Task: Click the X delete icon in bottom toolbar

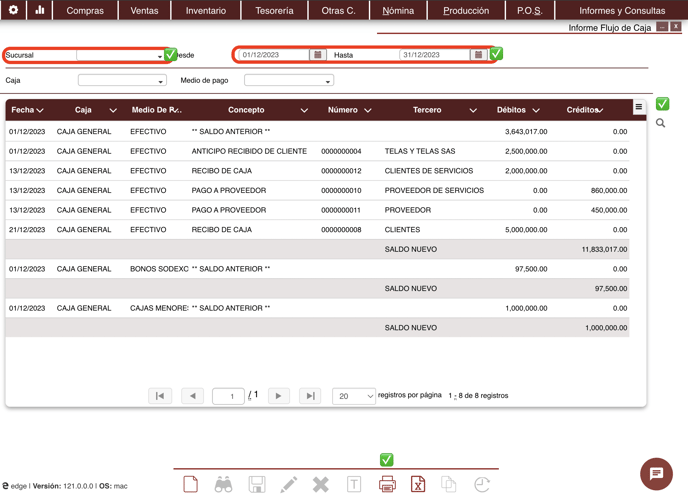Action: [x=321, y=484]
